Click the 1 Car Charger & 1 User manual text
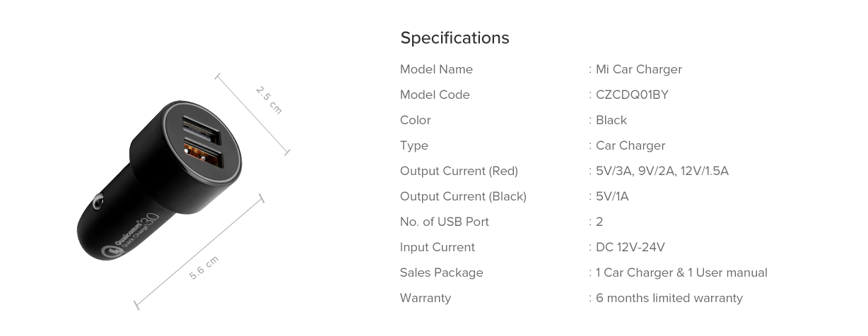868x336 pixels. tap(681, 272)
